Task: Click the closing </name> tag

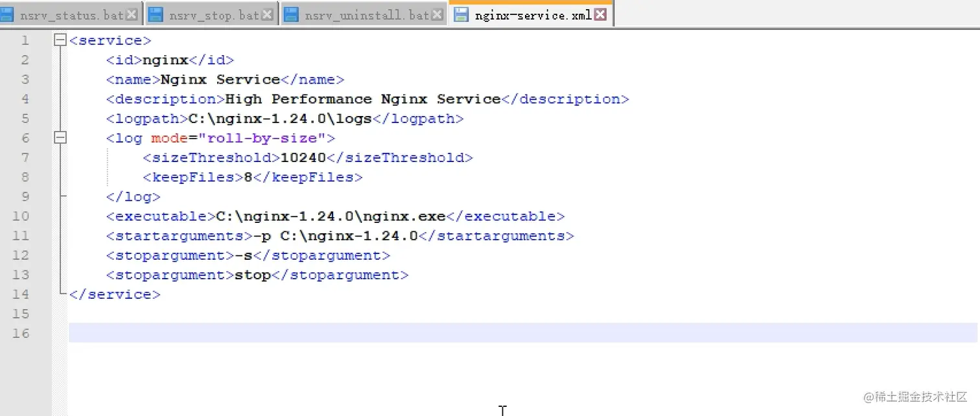Action: (312, 80)
